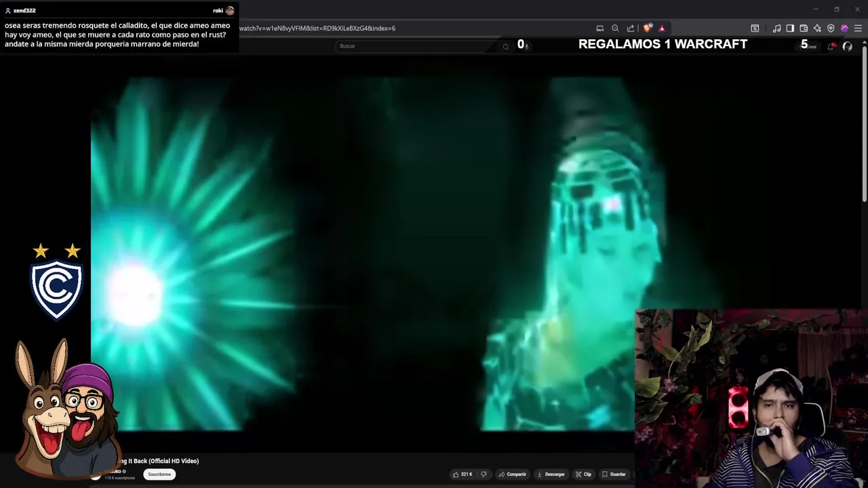Install the page as app icon in address bar
This screenshot has height=488, width=868.
point(600,28)
